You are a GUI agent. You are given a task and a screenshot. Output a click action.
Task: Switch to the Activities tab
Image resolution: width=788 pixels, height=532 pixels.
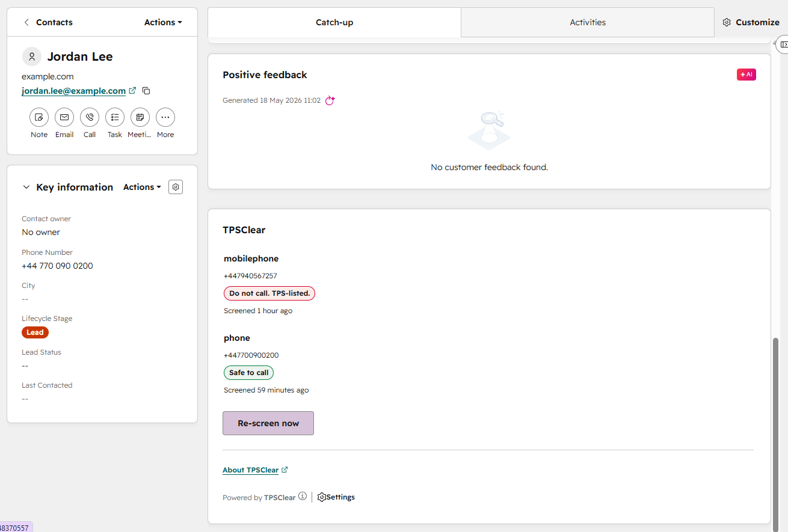(x=588, y=22)
